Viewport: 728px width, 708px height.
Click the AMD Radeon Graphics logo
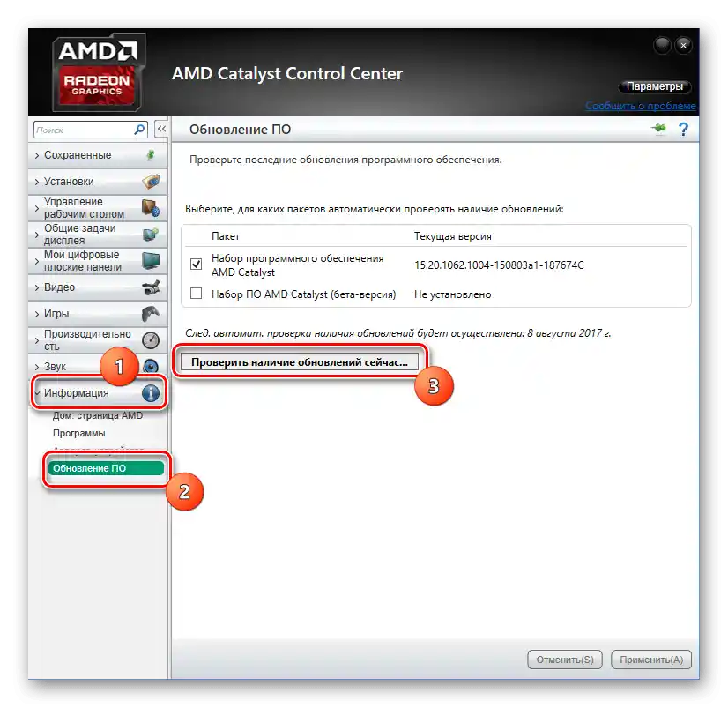pos(99,72)
